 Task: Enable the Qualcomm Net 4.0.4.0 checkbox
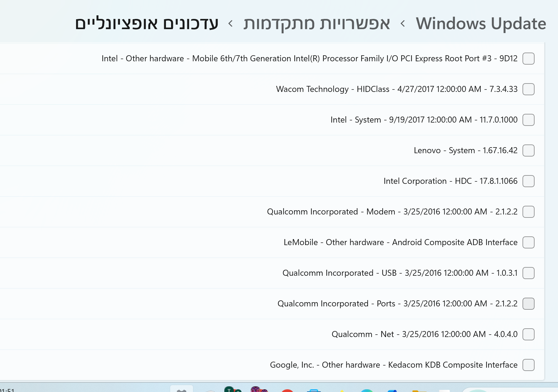click(528, 334)
